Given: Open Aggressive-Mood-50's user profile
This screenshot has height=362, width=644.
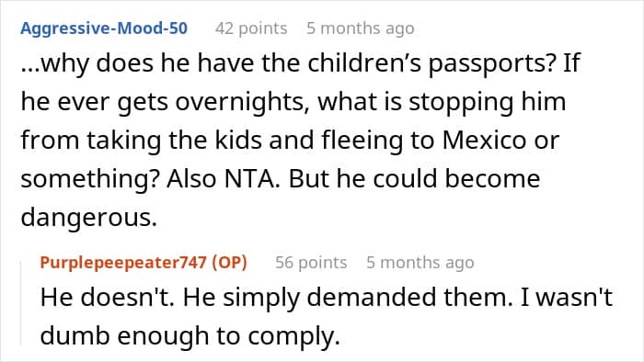Looking at the screenshot, I should (x=104, y=28).
